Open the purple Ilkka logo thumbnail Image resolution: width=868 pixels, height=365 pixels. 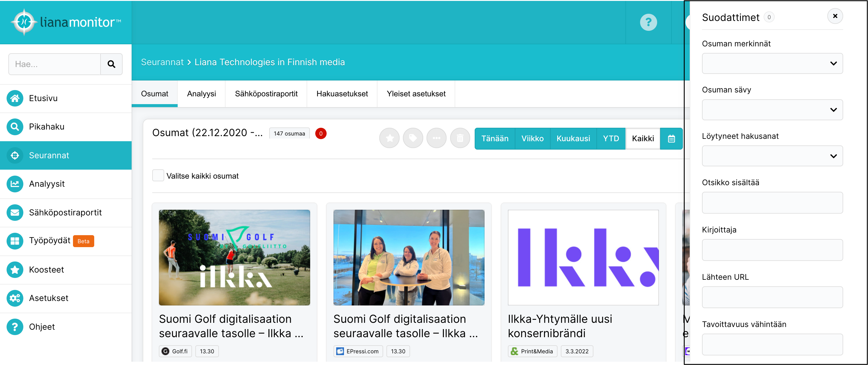tap(583, 258)
